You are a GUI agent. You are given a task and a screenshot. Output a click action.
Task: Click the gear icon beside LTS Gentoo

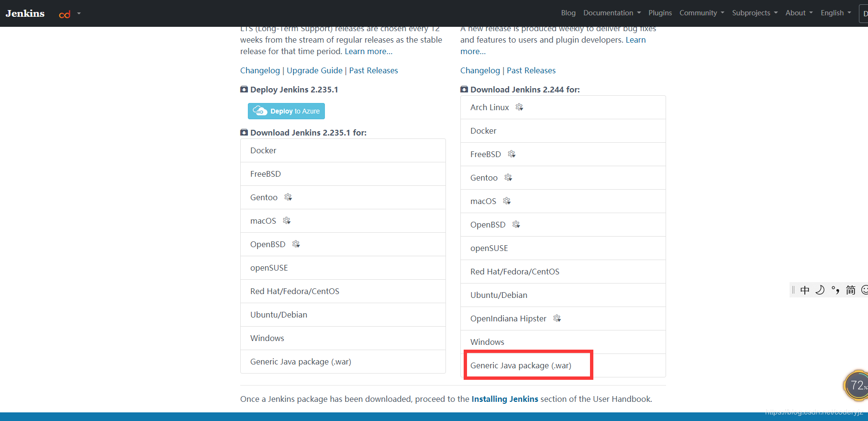pyautogui.click(x=288, y=197)
